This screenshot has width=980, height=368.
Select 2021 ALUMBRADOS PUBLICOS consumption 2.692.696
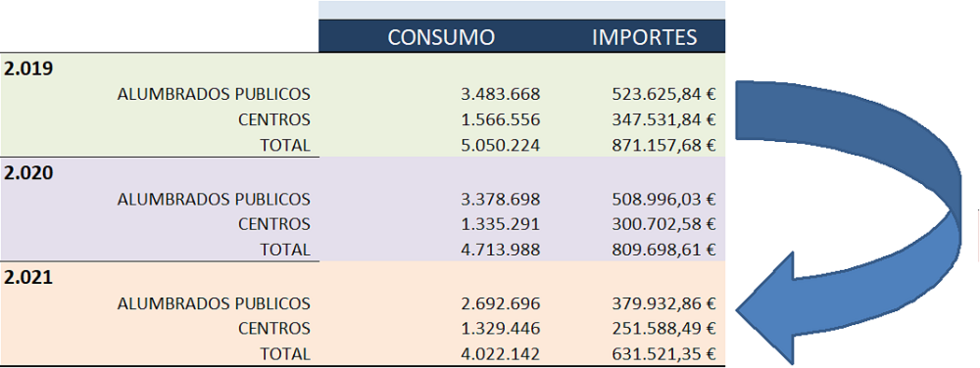coord(500,303)
